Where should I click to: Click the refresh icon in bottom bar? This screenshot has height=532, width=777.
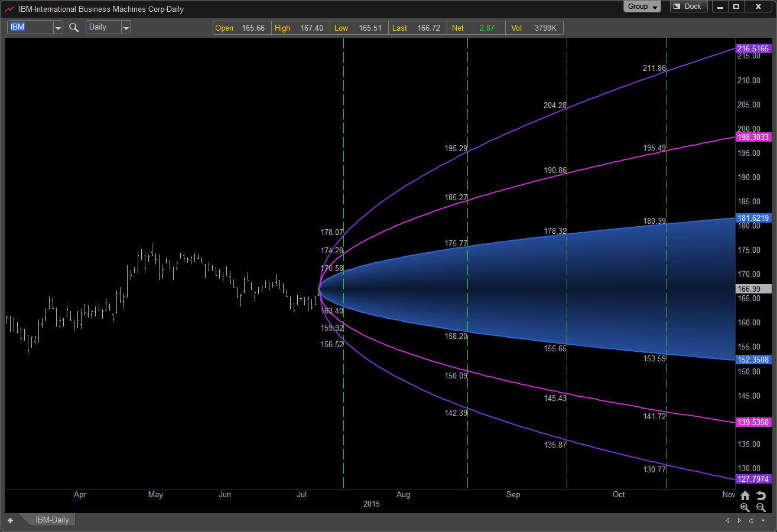[751, 520]
